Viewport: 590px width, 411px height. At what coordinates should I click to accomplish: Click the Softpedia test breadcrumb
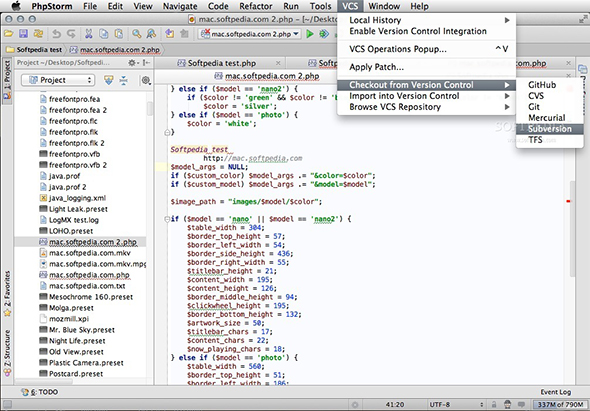[34, 50]
